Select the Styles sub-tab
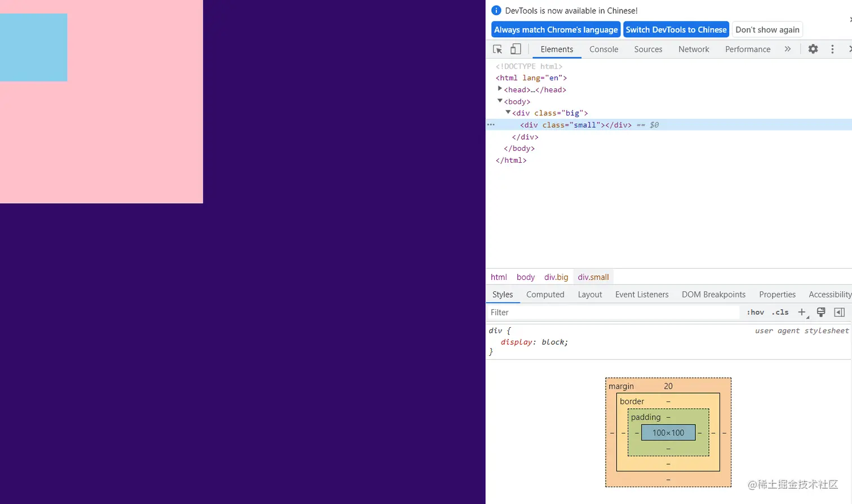This screenshot has width=852, height=504. pyautogui.click(x=503, y=295)
